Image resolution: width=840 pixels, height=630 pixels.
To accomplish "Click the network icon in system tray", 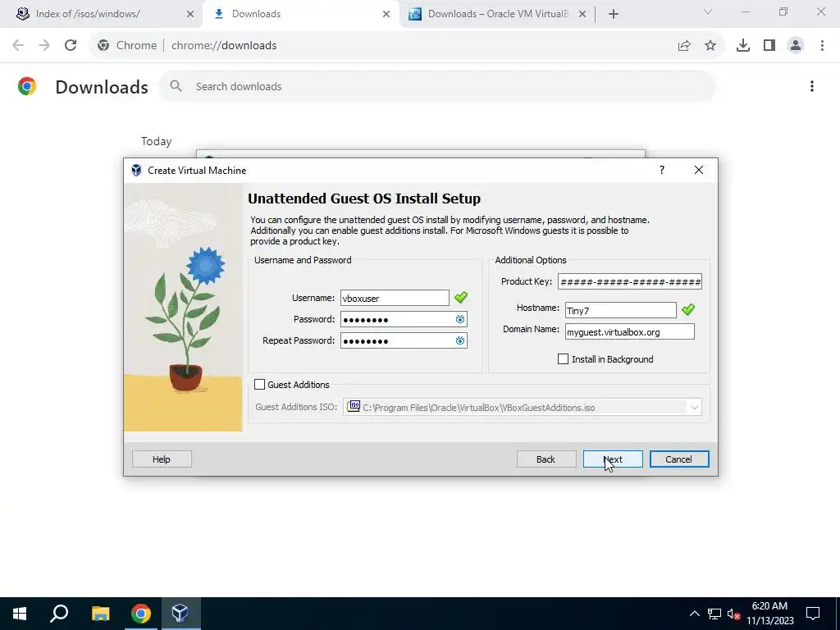I will pyautogui.click(x=714, y=614).
